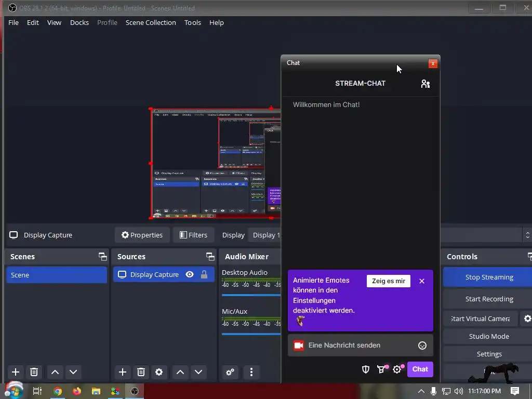Adjust Mic/Aux volume slider

tap(251, 334)
